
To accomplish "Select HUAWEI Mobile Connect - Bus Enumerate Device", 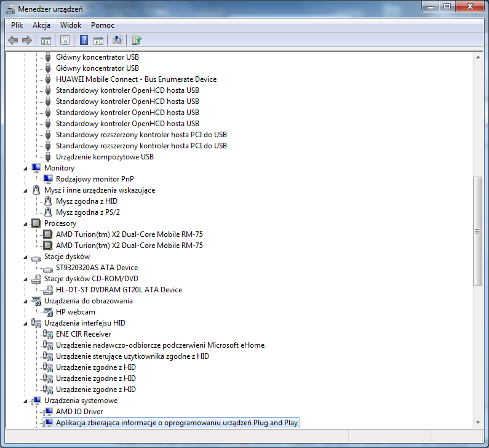I will tap(137, 79).
